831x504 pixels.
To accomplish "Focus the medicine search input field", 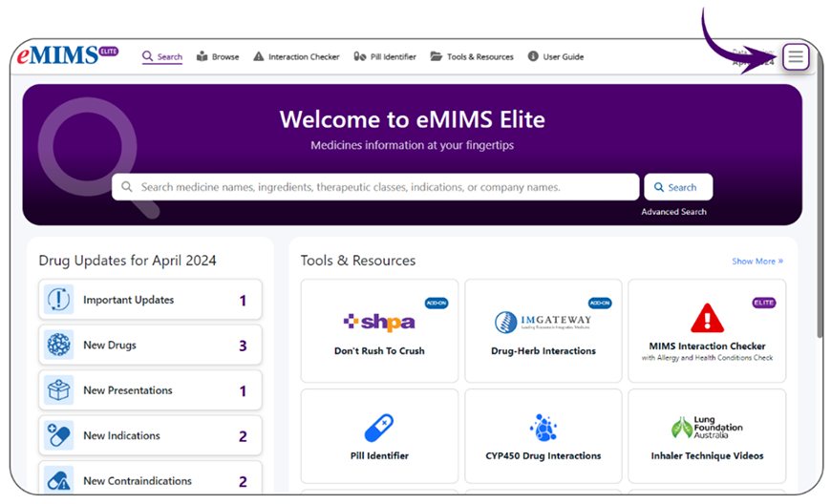I will 375,187.
